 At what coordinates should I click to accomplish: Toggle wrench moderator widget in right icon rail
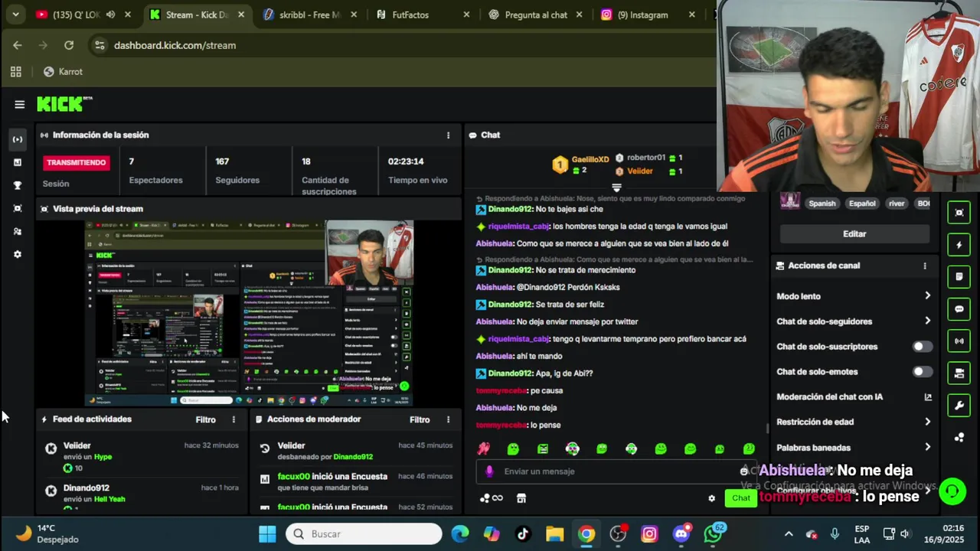click(959, 406)
